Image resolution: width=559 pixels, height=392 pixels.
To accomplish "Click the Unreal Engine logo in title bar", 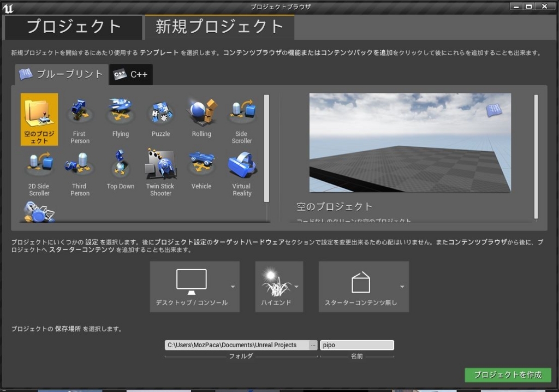I will [8, 8].
